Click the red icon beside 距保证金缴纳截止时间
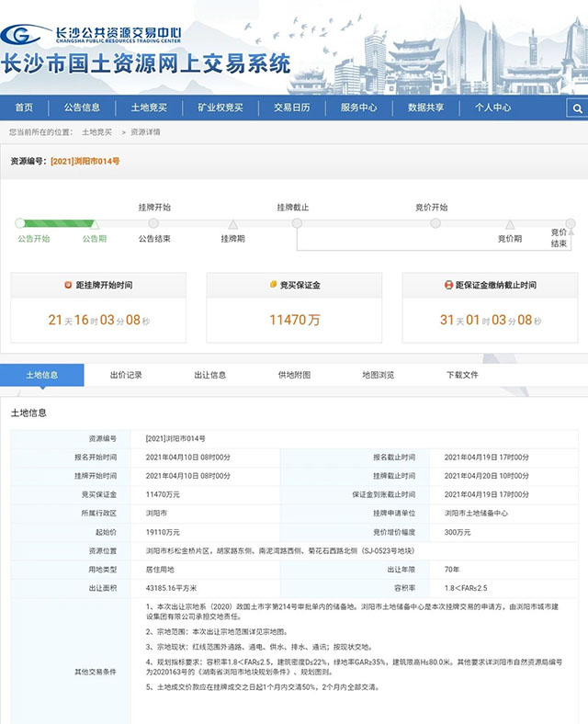The image size is (588, 724). pyautogui.click(x=448, y=286)
